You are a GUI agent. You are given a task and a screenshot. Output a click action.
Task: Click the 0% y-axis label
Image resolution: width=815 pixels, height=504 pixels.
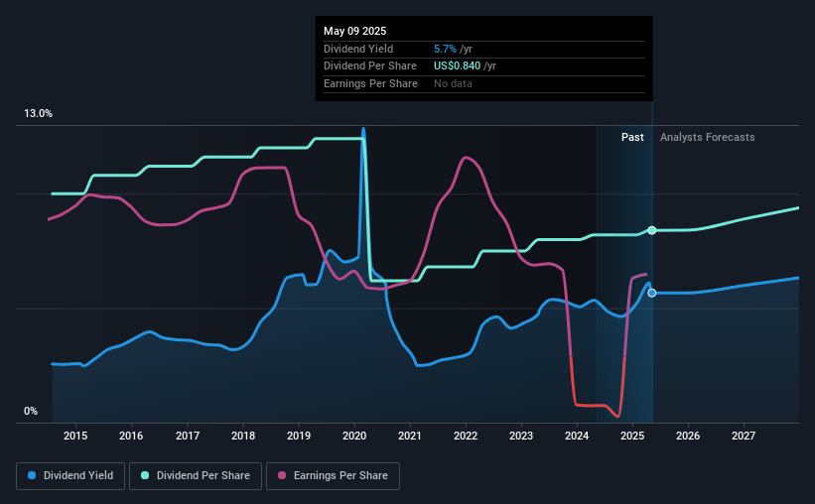point(31,411)
